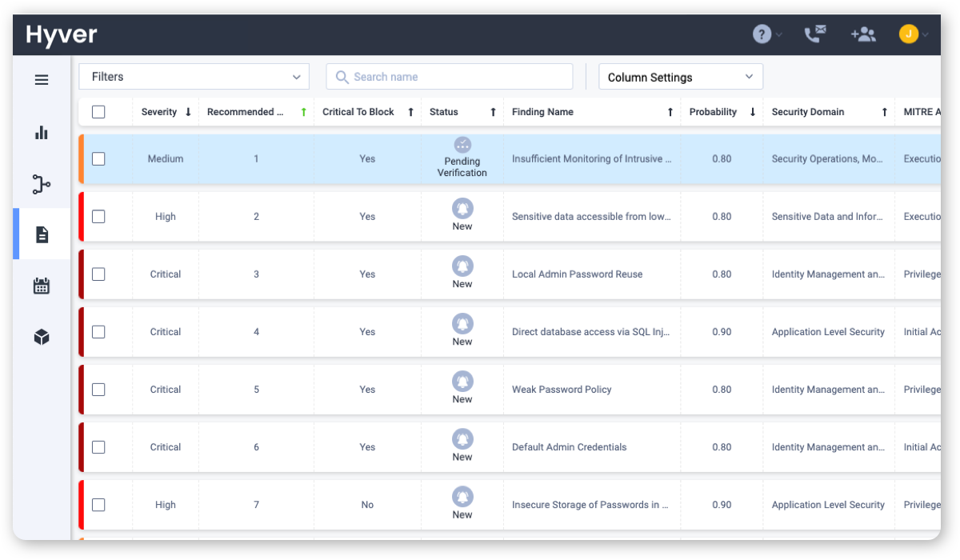Click Application Level Security in Insecure Storage row

click(828, 505)
